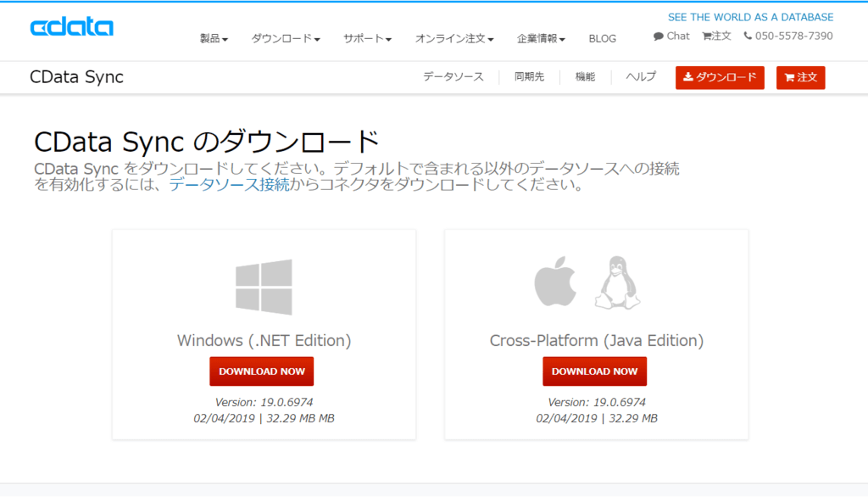This screenshot has width=868, height=497.
Task: Click the CData Sync product title
Action: [x=76, y=77]
